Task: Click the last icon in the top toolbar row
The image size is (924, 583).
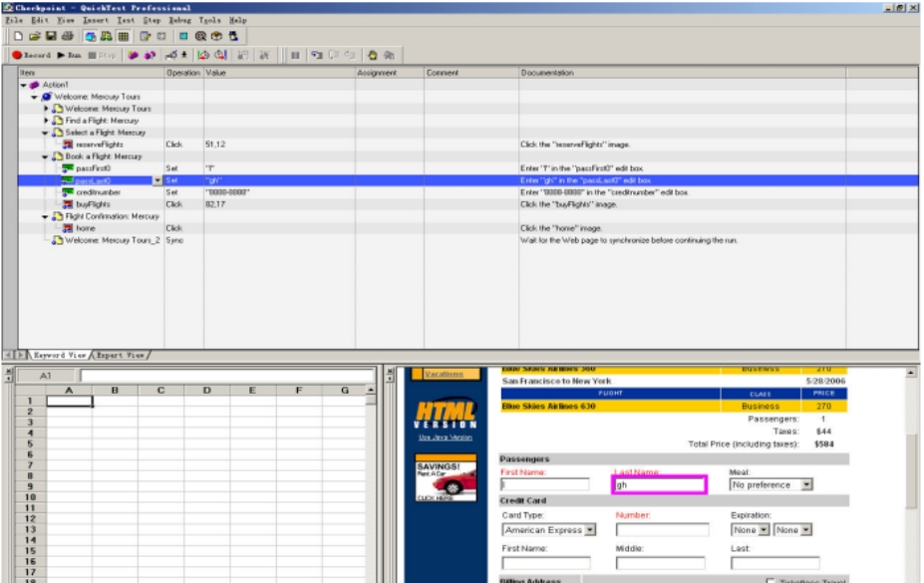Action: (233, 37)
